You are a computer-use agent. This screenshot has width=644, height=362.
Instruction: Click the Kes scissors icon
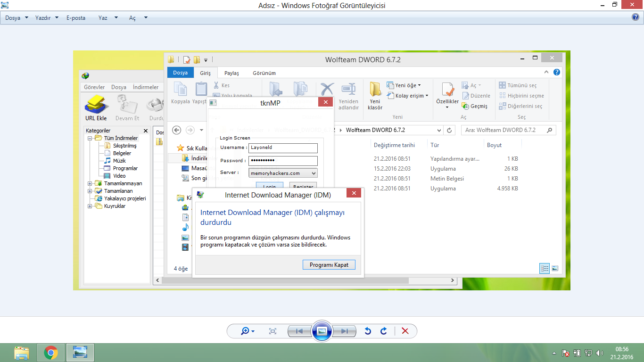[x=221, y=85]
